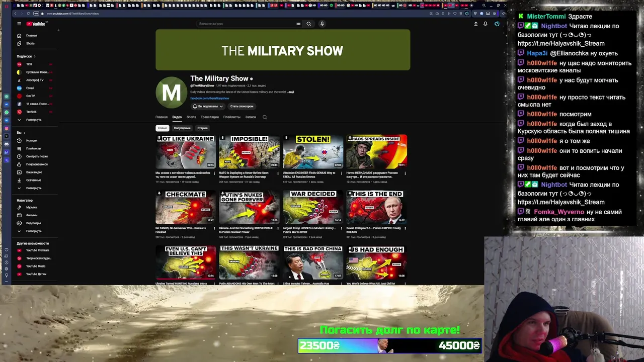Click the create/upload icon in YouTube header
This screenshot has height=362, width=644.
[475, 24]
